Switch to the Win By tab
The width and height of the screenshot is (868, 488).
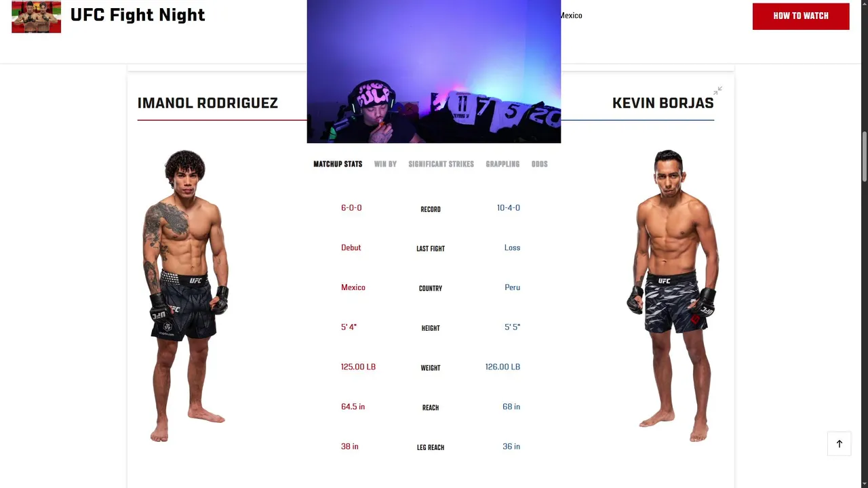coord(385,164)
